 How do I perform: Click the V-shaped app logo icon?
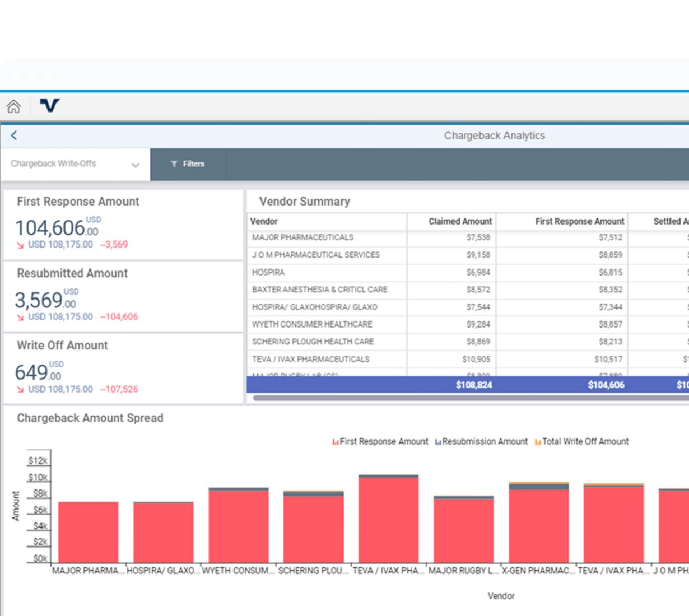click(x=49, y=105)
